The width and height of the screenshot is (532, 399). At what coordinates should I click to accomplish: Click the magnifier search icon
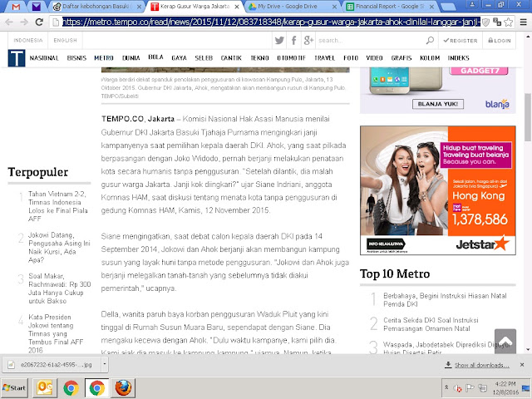click(430, 41)
